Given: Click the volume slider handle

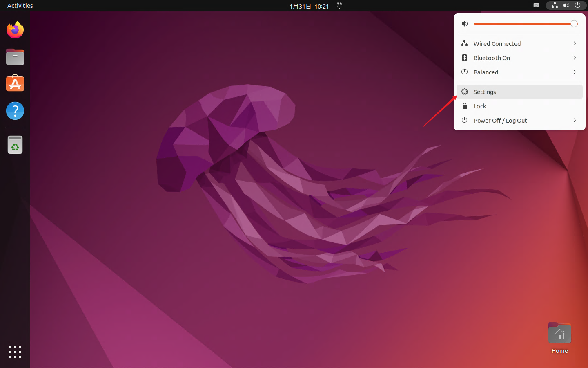Looking at the screenshot, I should point(574,24).
